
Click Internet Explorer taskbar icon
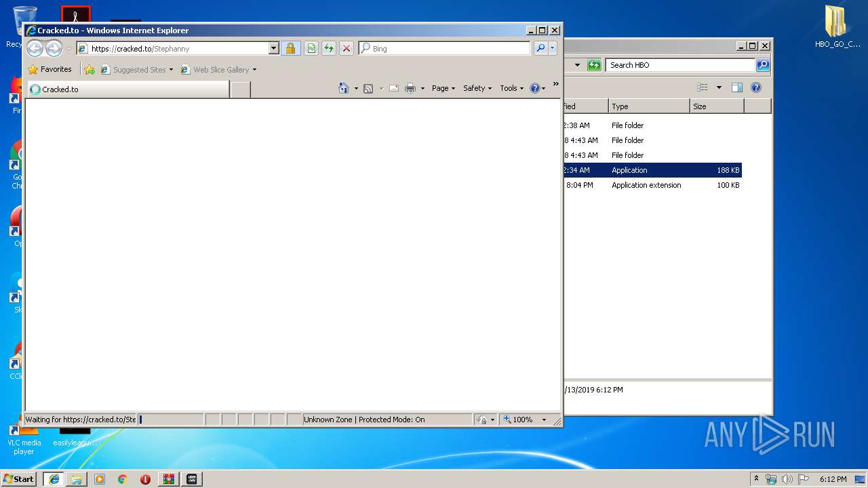pyautogui.click(x=54, y=479)
